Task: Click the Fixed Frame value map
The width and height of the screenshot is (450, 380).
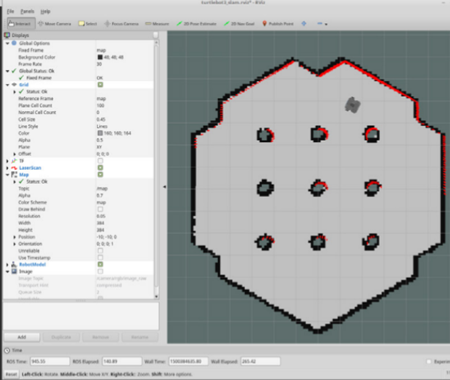Action: [101, 50]
